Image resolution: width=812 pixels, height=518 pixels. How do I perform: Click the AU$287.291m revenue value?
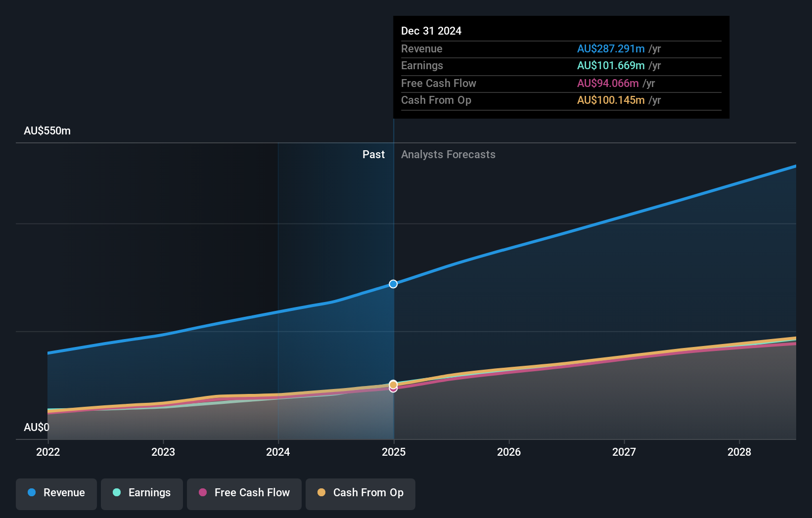pyautogui.click(x=611, y=49)
